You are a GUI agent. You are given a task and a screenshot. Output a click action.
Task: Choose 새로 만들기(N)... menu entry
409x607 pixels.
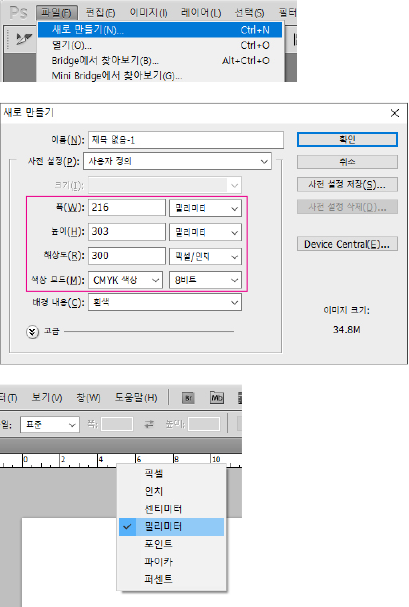click(x=160, y=30)
